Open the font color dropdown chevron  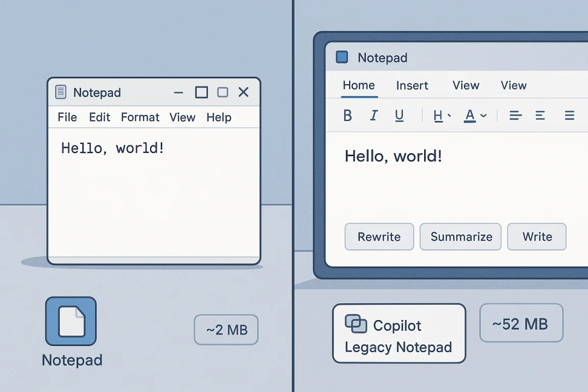pos(484,115)
